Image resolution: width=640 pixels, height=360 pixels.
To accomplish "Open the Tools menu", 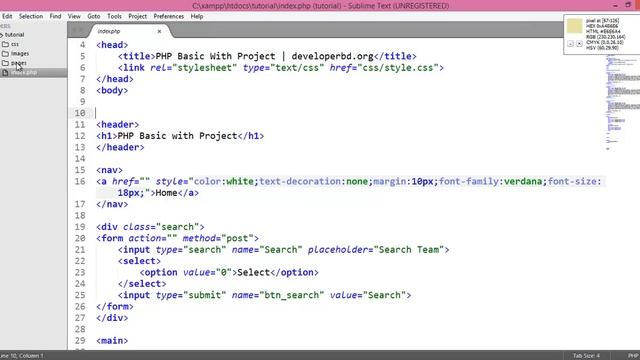I will pyautogui.click(x=114, y=16).
